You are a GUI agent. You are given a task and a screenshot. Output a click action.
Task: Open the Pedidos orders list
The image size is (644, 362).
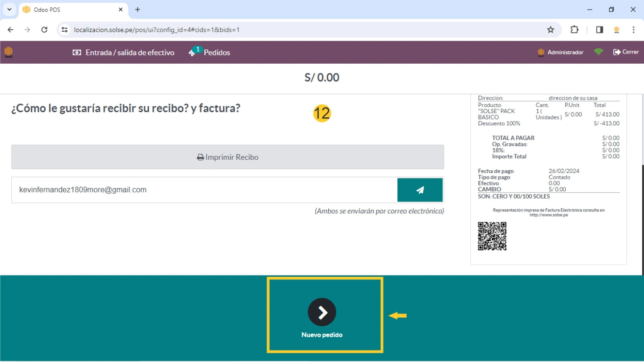coord(210,53)
